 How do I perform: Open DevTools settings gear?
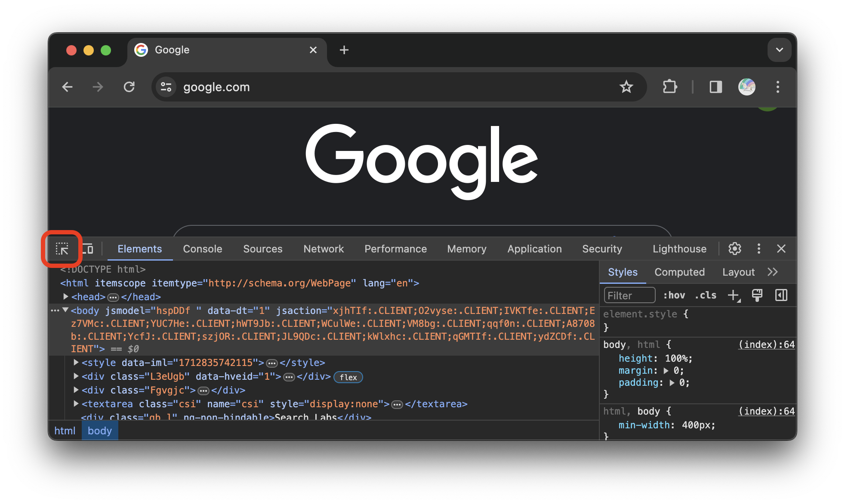734,249
